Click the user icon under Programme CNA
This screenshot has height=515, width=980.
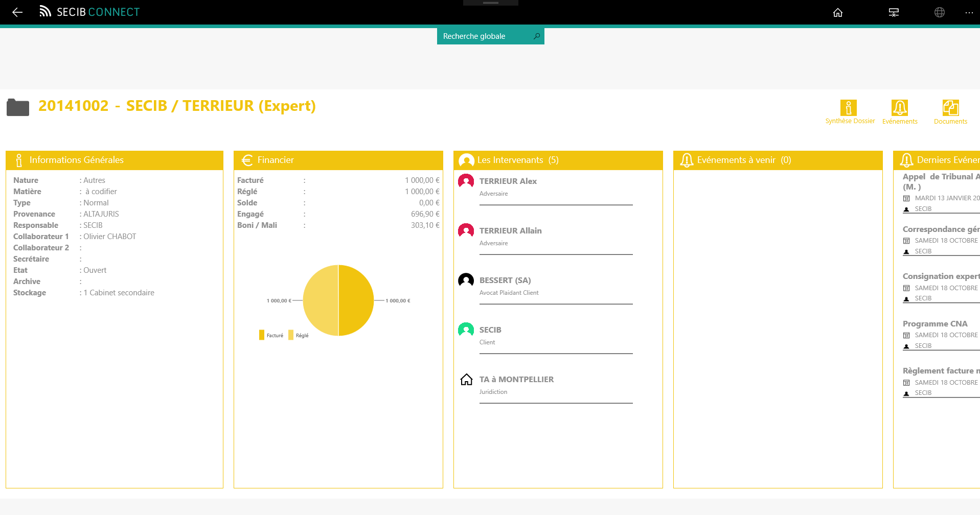tap(906, 346)
